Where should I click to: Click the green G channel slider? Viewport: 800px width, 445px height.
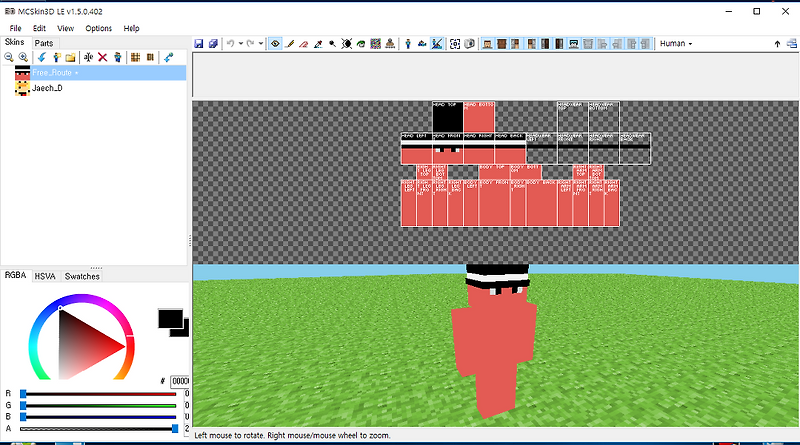(x=98, y=405)
